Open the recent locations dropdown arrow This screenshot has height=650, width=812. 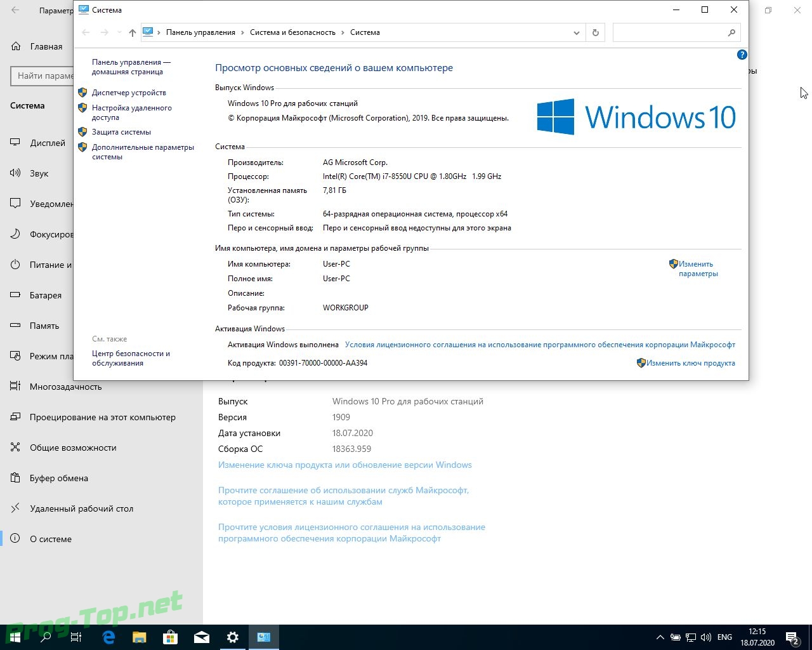119,32
